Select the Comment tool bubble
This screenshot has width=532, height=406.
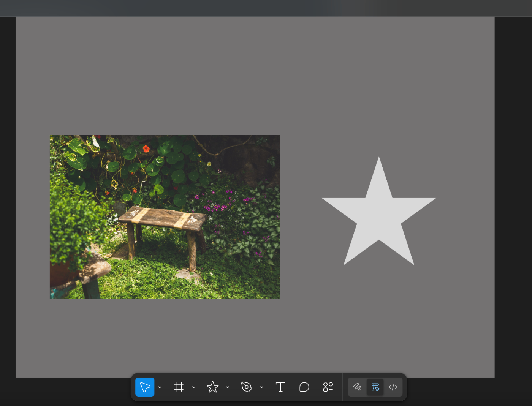click(304, 387)
